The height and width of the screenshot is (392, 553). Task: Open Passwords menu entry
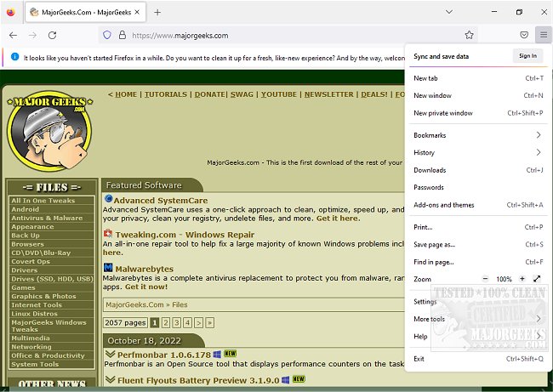[x=479, y=187]
